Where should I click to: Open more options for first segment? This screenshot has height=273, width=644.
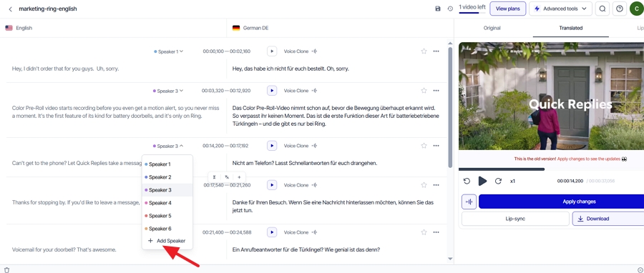(436, 51)
